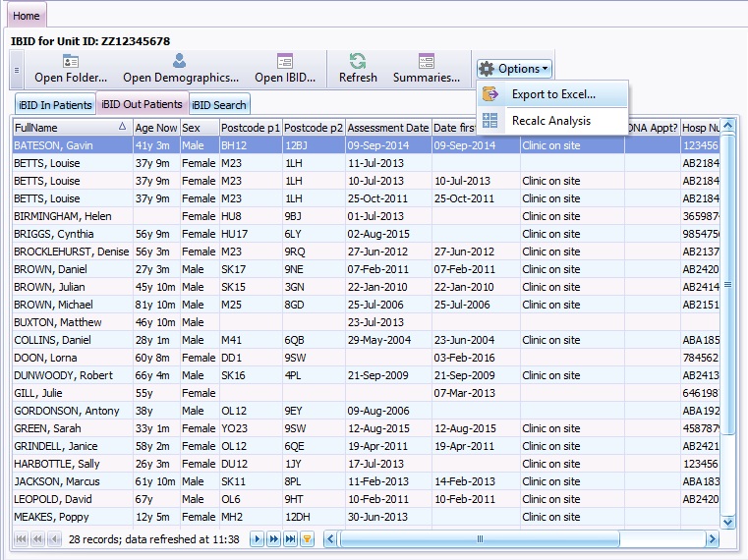
Task: Click the Age Now column header
Action: click(x=156, y=128)
